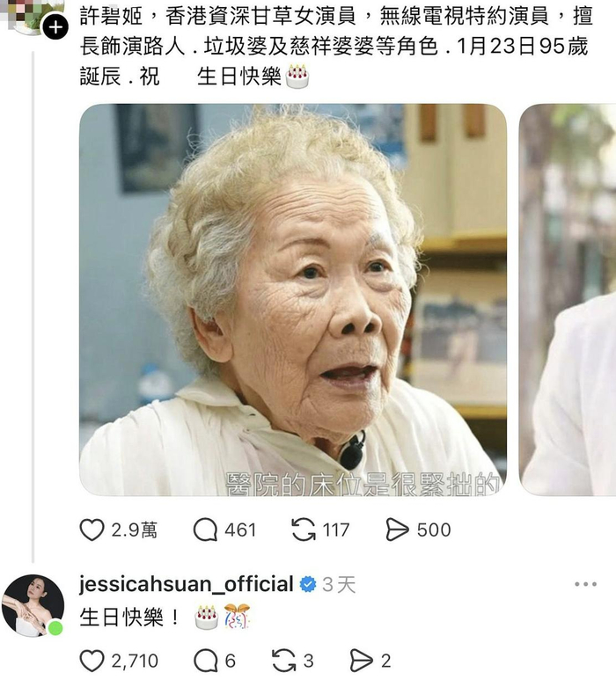Share the main post showing 500
The height and width of the screenshot is (687, 616).
(397, 530)
